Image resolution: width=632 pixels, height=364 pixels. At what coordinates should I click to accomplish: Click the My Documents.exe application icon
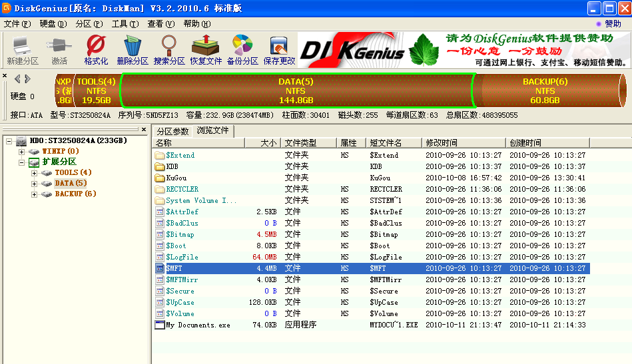pos(160,325)
